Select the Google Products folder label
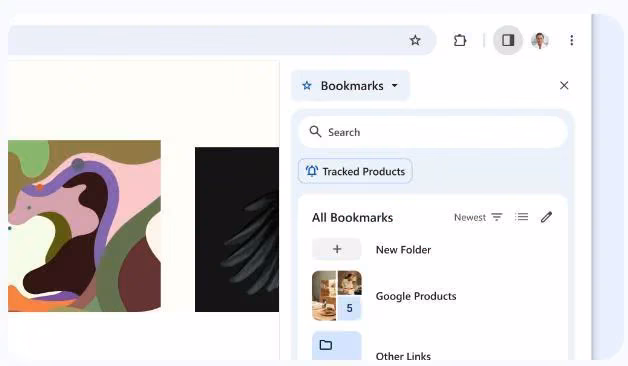628x366 pixels. pyautogui.click(x=416, y=296)
